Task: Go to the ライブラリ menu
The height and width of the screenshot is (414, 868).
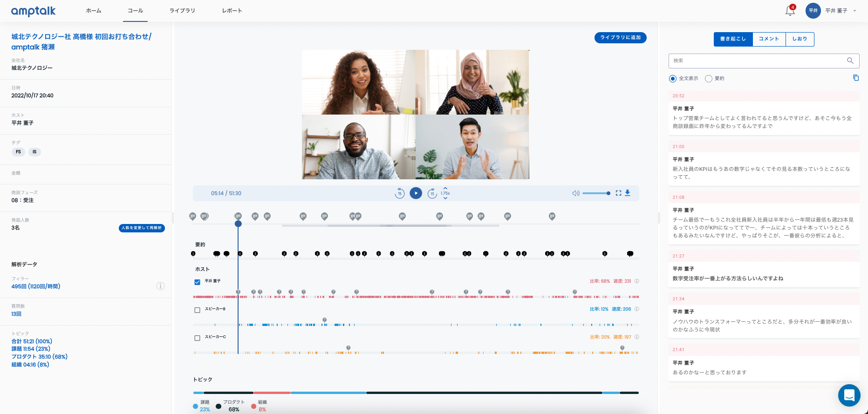Action: 182,11
